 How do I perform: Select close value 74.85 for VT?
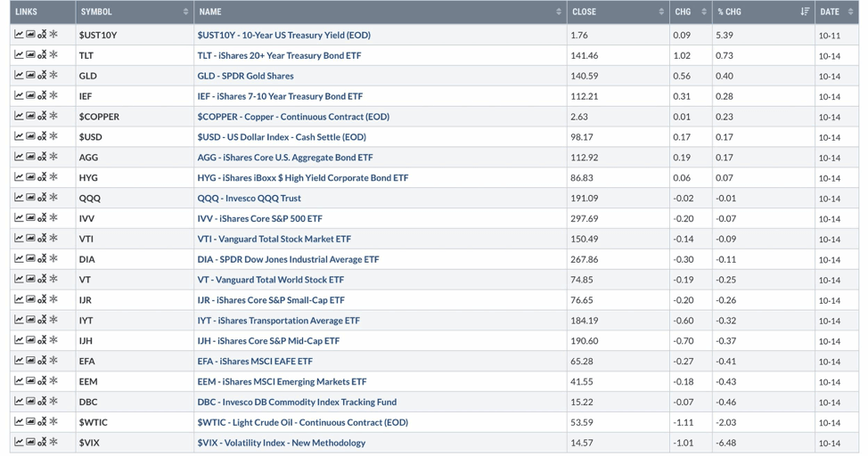click(x=582, y=280)
